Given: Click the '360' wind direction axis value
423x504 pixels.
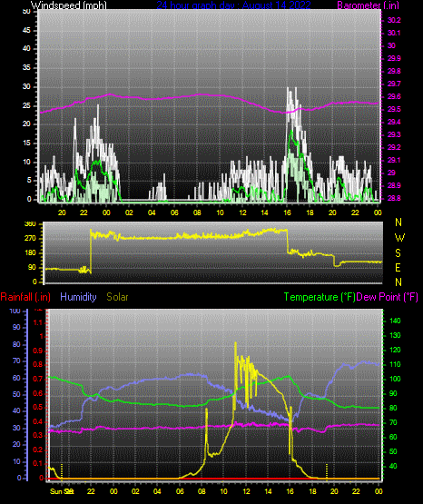Looking at the screenshot, I should [30, 224].
